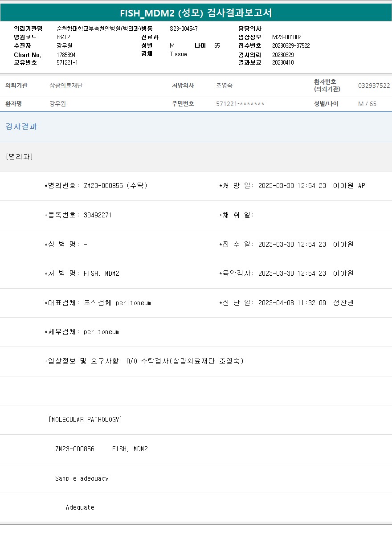The width and height of the screenshot is (392, 543).
Task: Select the 임상정보 및 요구사항 line
Action: 144,361
